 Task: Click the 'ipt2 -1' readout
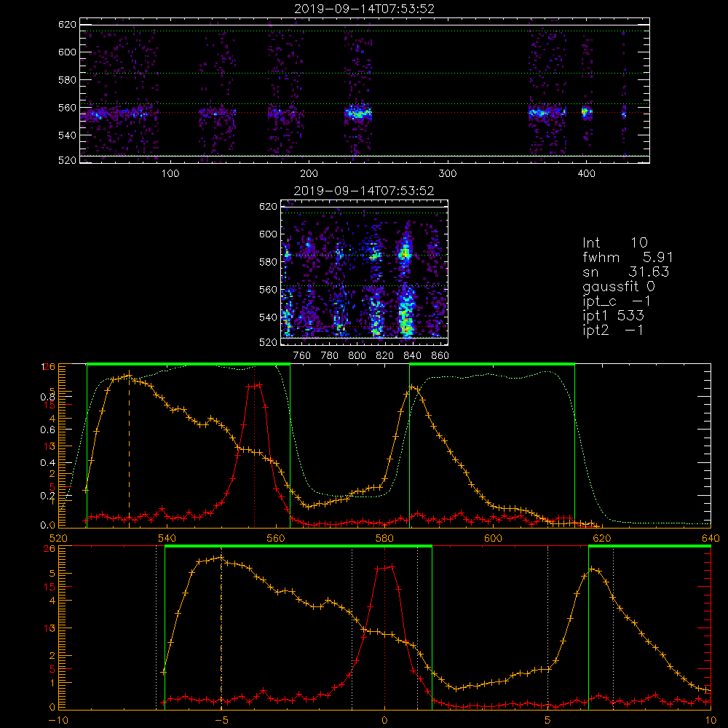tap(613, 330)
